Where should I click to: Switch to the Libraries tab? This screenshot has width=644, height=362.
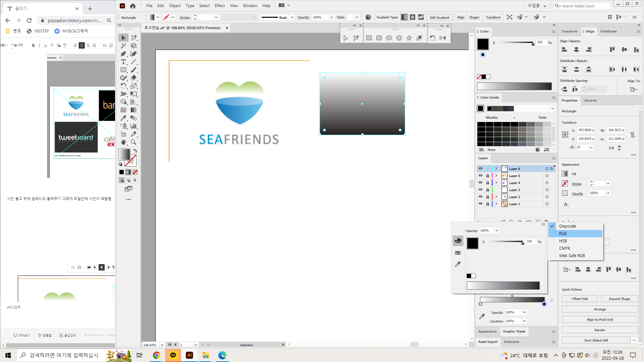pos(590,101)
